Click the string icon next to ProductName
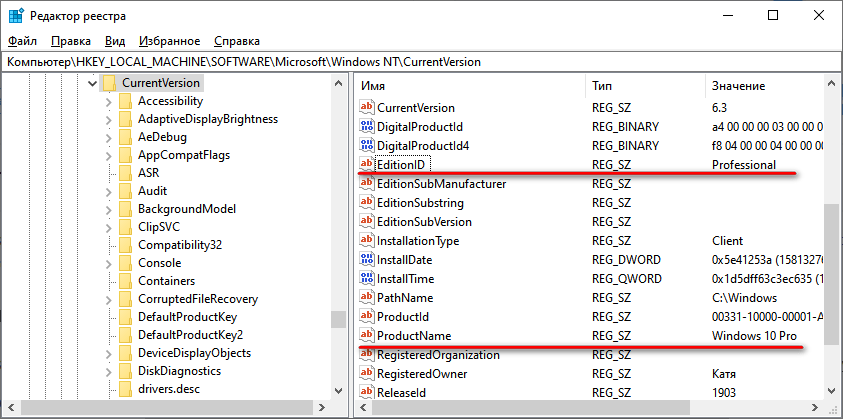 tap(367, 336)
